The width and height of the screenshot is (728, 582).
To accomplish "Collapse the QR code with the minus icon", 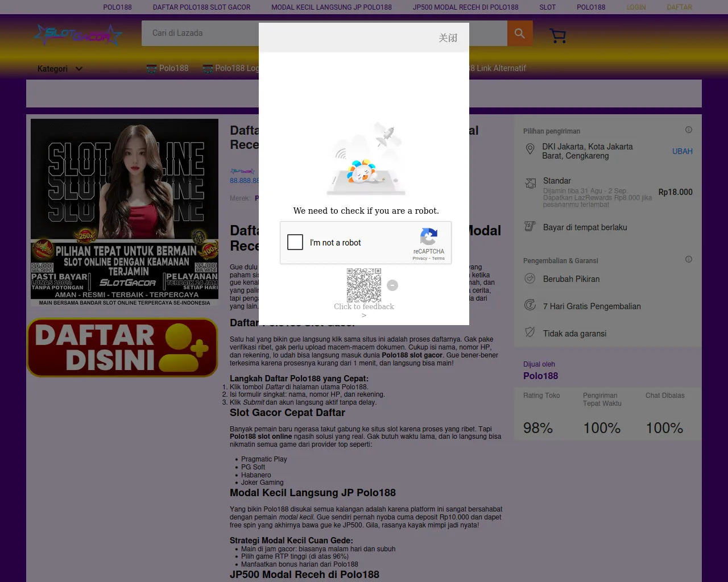I will click(392, 285).
